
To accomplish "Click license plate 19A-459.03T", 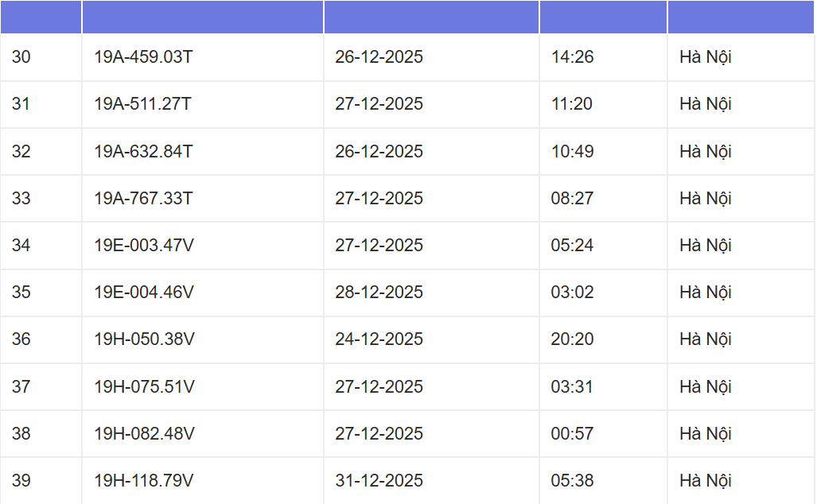I will [143, 57].
